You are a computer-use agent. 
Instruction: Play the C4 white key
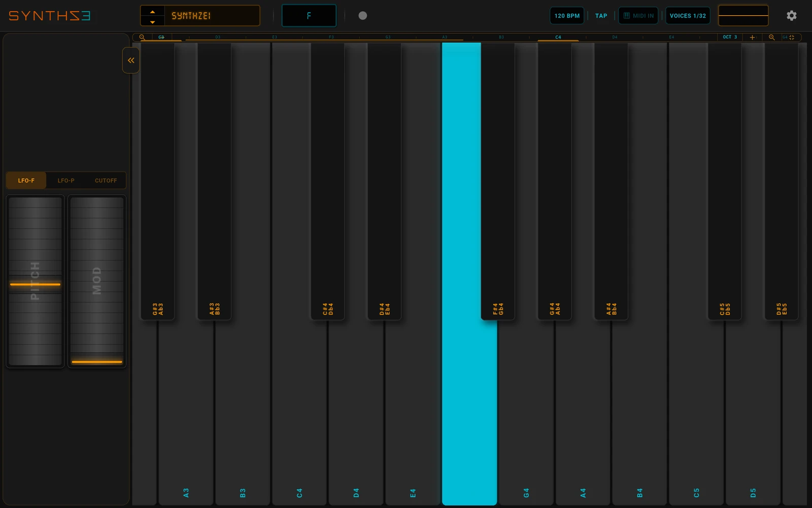point(299,412)
